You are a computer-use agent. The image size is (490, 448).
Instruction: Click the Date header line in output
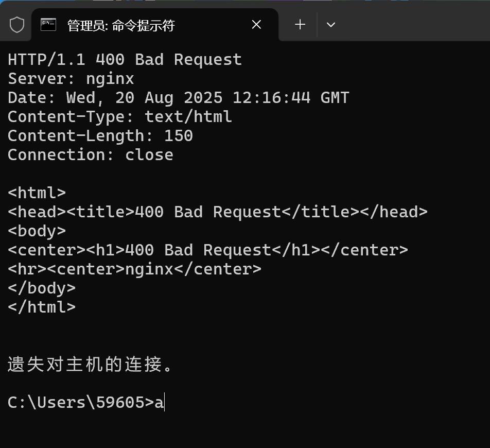click(x=178, y=98)
